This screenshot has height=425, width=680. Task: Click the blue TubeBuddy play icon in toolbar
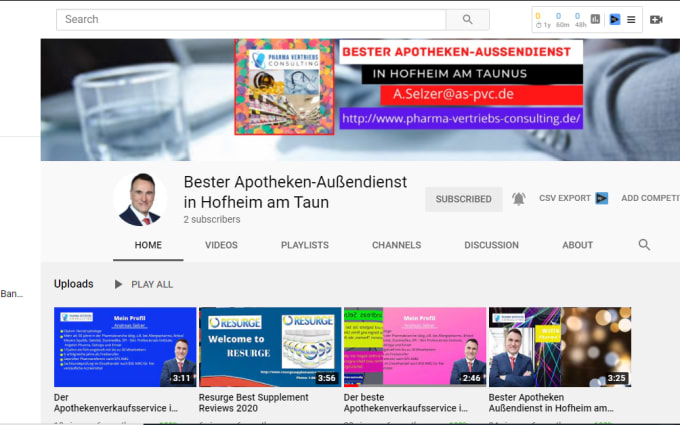615,19
